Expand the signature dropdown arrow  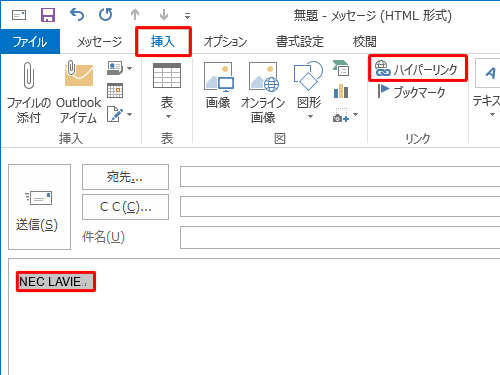(129, 114)
